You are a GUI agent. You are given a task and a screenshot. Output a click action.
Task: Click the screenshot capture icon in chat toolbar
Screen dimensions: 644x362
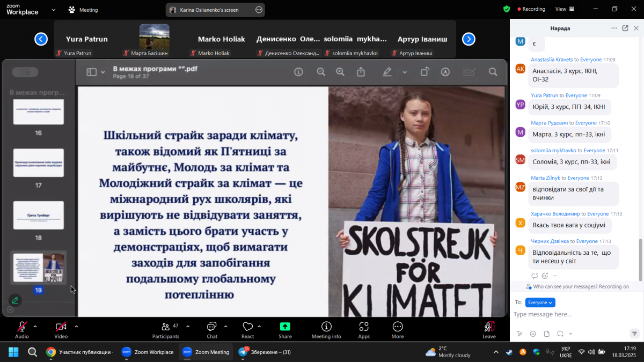click(x=559, y=333)
